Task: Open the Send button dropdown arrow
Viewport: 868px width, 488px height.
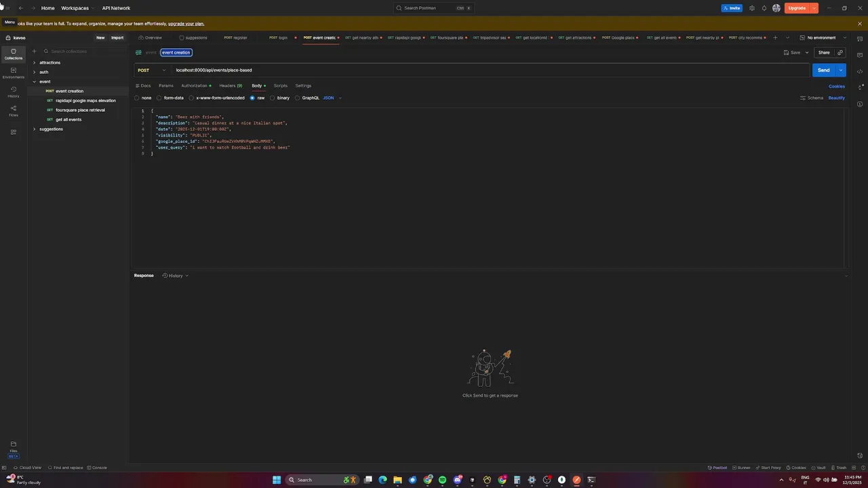Action: (x=841, y=70)
